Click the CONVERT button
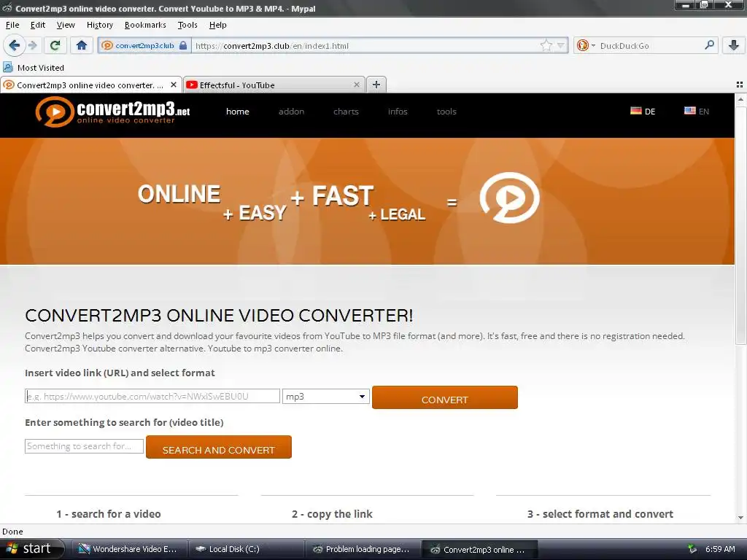 444,397
